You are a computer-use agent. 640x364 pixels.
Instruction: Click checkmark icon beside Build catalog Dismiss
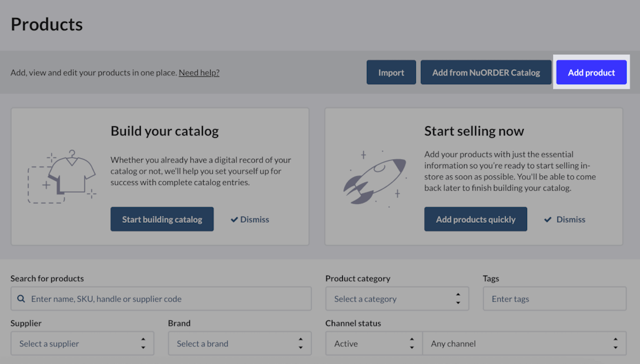pos(234,220)
